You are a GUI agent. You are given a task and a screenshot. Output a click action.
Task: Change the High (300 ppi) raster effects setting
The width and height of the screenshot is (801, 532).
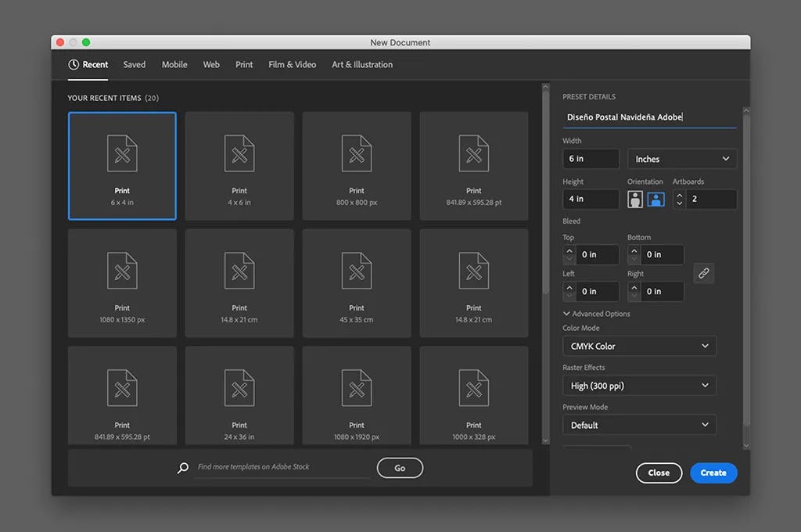(x=639, y=385)
